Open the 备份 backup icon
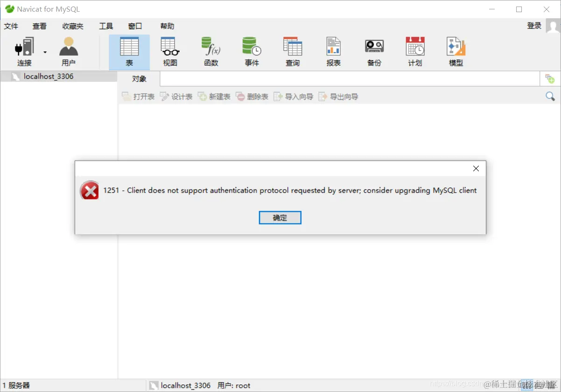 (x=374, y=52)
